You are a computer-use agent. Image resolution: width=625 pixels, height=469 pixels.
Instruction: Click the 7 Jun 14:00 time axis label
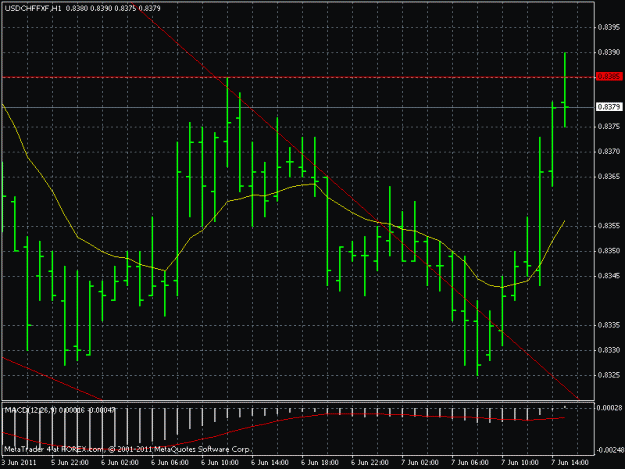point(570,463)
